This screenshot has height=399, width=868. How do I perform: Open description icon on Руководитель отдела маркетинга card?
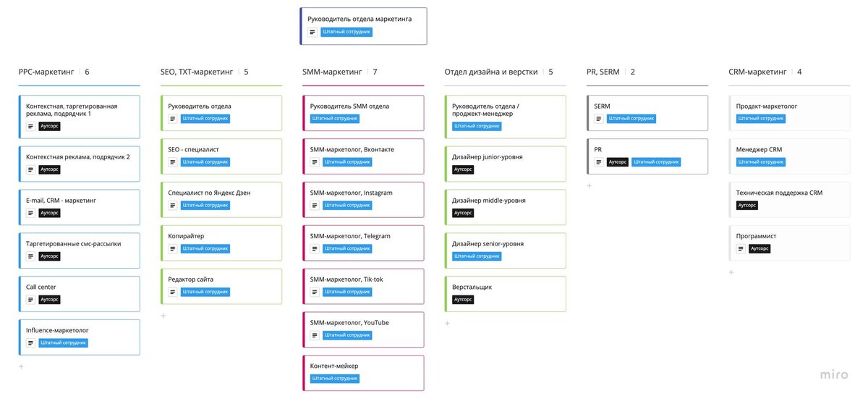[x=312, y=32]
